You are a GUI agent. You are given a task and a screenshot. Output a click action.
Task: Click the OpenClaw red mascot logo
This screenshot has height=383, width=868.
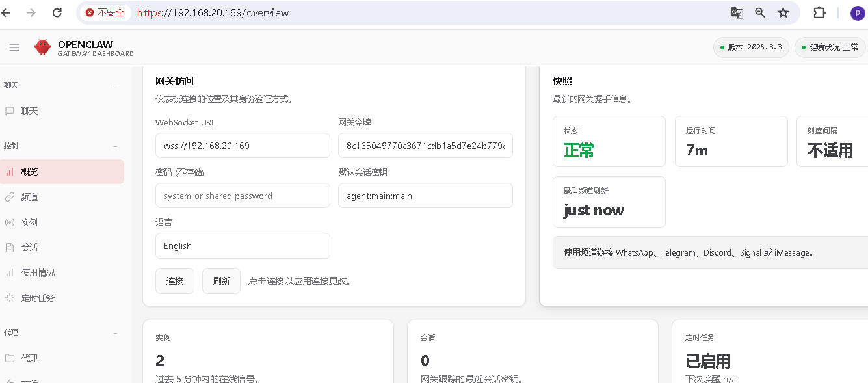tap(43, 47)
